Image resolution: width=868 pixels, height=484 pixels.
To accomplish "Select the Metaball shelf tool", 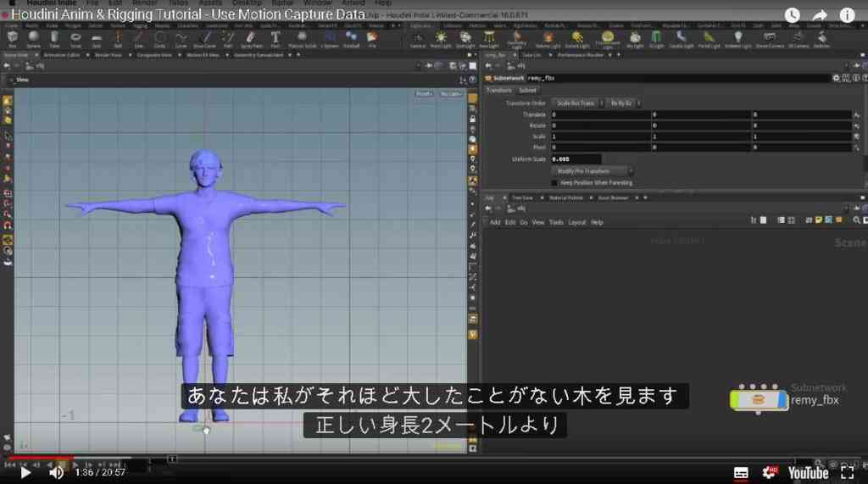I will click(x=351, y=39).
